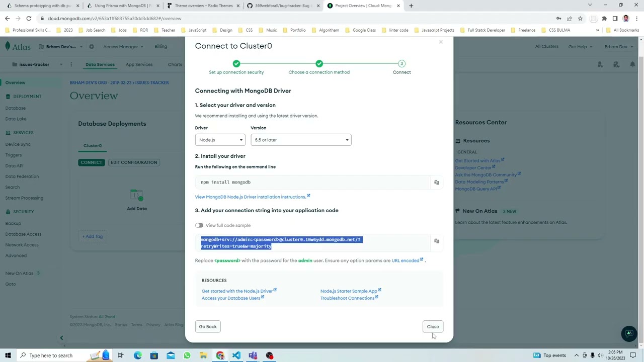Click the address bar URL
This screenshot has width=644, height=362.
tap(115, 19)
